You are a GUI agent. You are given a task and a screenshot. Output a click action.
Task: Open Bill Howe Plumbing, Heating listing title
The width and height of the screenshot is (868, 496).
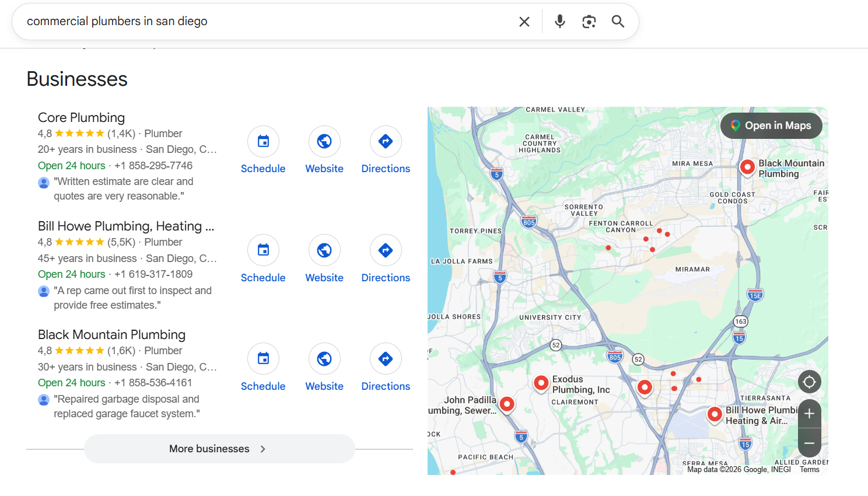[126, 226]
